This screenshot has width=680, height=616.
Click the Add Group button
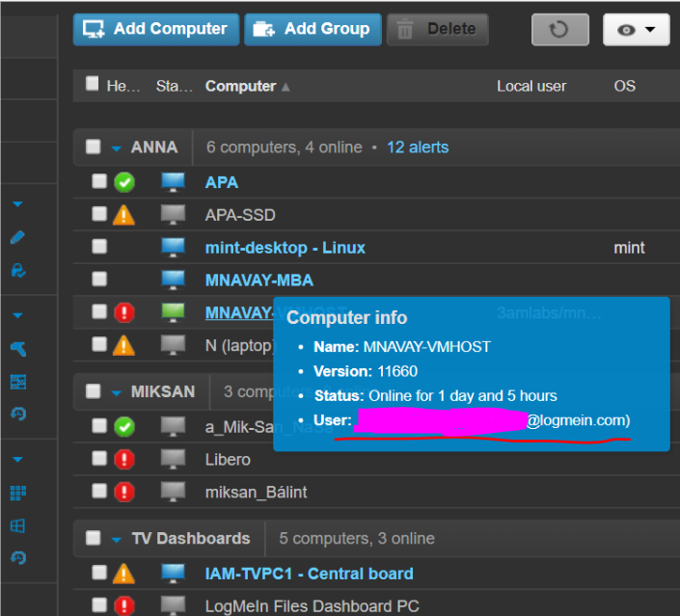pyautogui.click(x=313, y=30)
